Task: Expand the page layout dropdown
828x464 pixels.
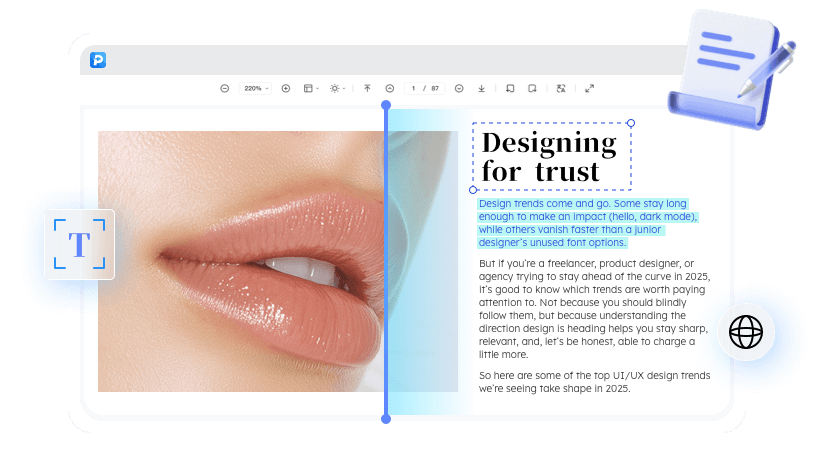Action: pos(311,88)
